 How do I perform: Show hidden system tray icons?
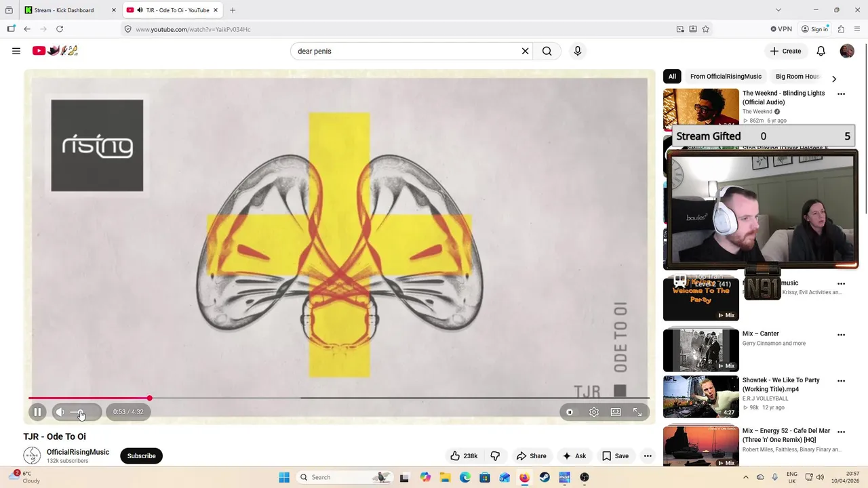[746, 477]
